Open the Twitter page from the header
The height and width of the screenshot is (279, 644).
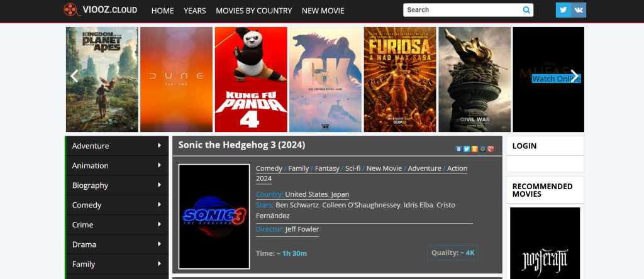(563, 10)
